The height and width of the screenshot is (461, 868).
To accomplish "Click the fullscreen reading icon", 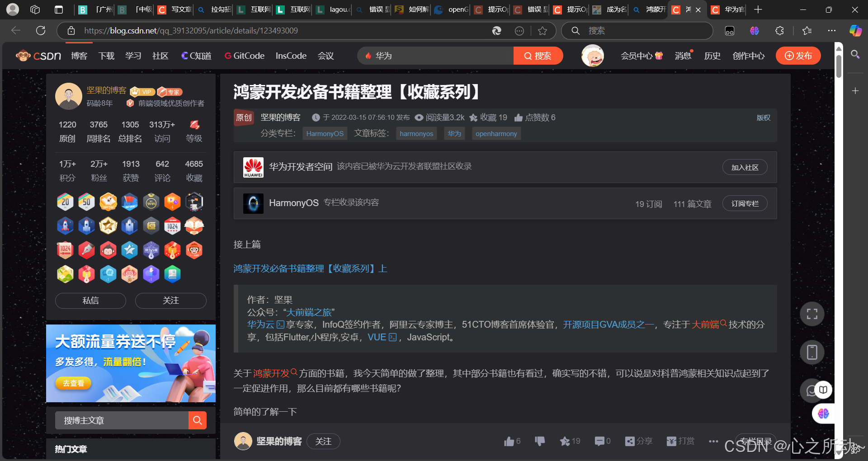I will coord(812,314).
